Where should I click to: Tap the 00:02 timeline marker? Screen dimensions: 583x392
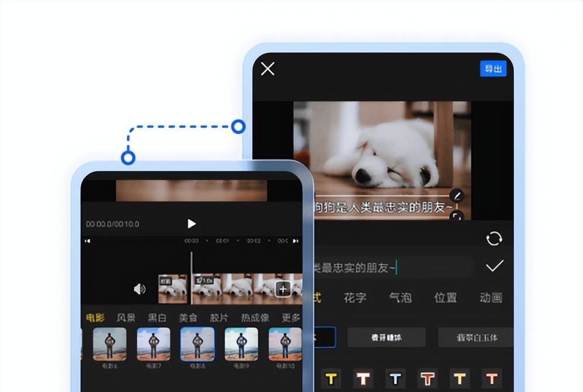(x=254, y=241)
